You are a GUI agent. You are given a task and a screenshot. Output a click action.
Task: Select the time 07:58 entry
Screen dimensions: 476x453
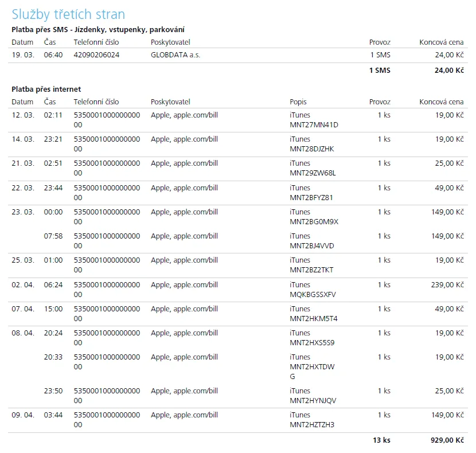(53, 236)
